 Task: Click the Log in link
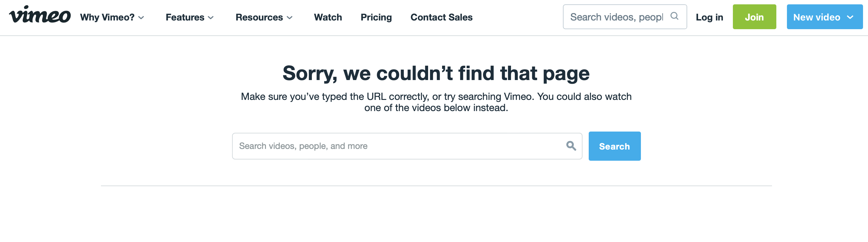point(709,17)
